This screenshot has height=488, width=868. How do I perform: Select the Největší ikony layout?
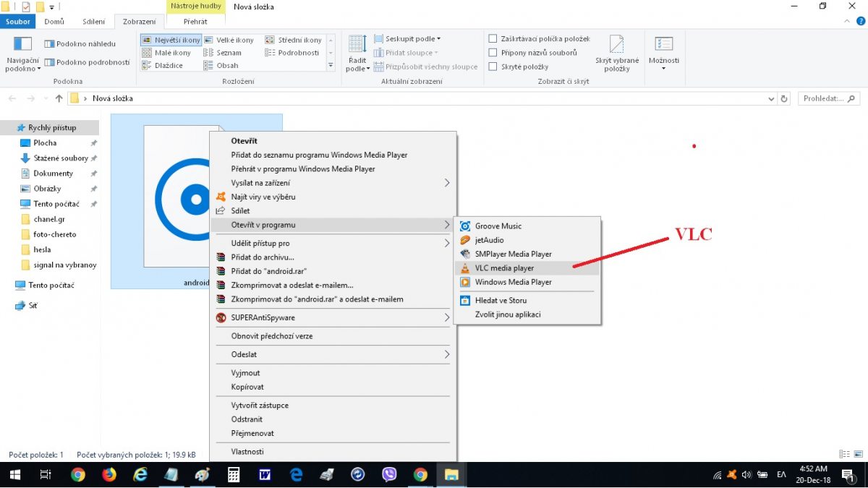tap(171, 40)
